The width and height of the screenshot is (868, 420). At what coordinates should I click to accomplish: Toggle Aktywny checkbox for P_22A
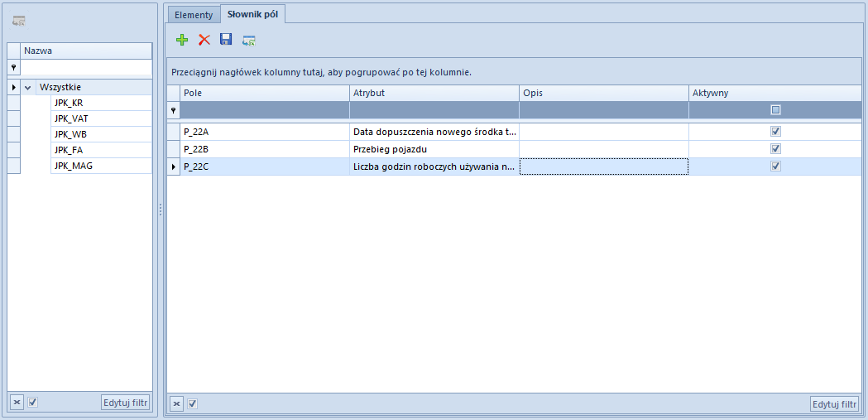click(x=775, y=132)
